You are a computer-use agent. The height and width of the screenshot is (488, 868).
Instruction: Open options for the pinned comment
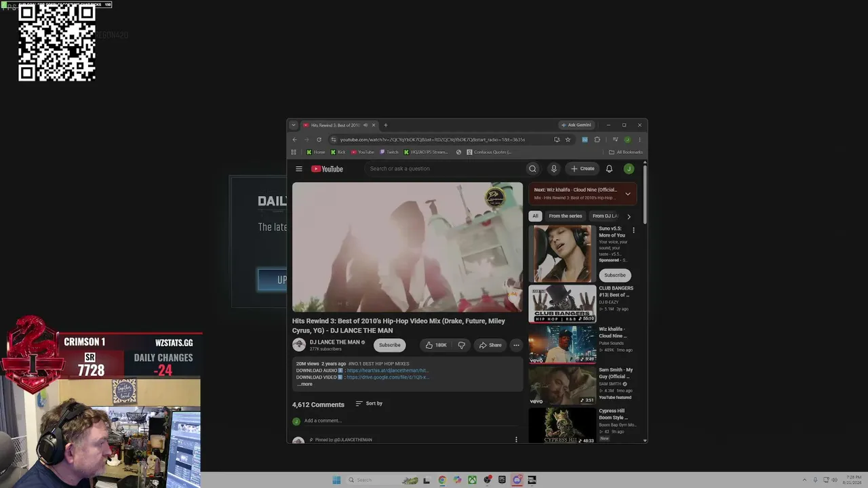[516, 439]
